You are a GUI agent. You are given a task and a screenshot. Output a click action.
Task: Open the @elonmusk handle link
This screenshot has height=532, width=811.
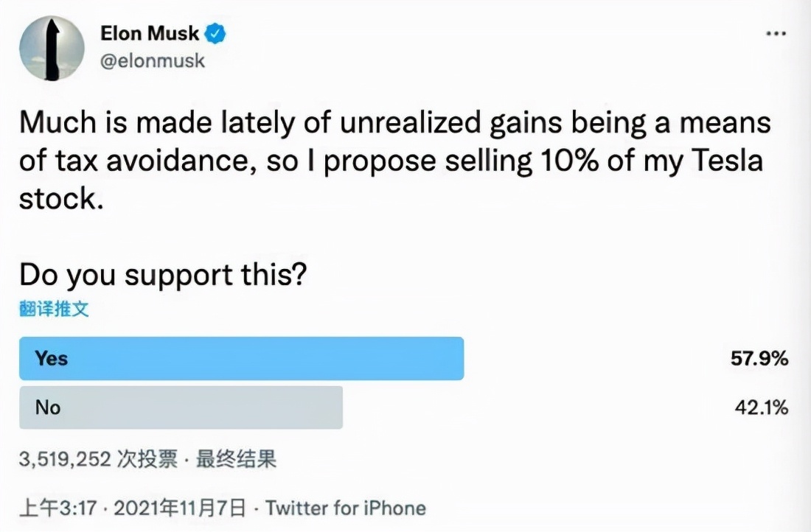[x=153, y=60]
